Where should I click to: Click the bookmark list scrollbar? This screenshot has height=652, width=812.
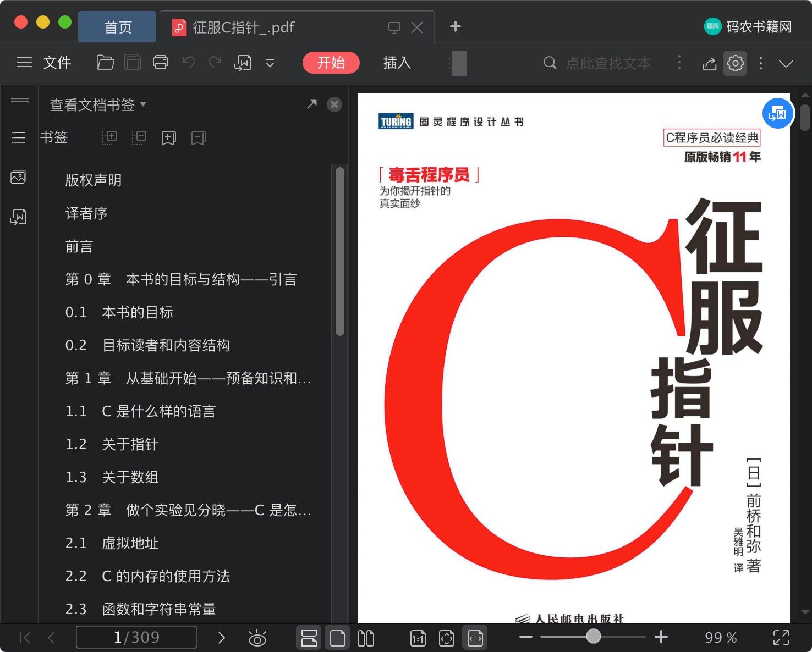click(340, 251)
